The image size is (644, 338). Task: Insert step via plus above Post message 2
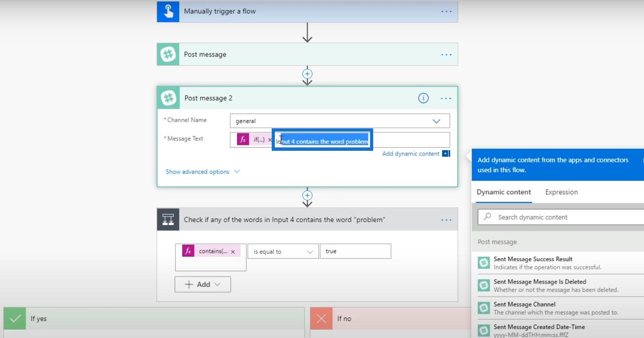307,73
